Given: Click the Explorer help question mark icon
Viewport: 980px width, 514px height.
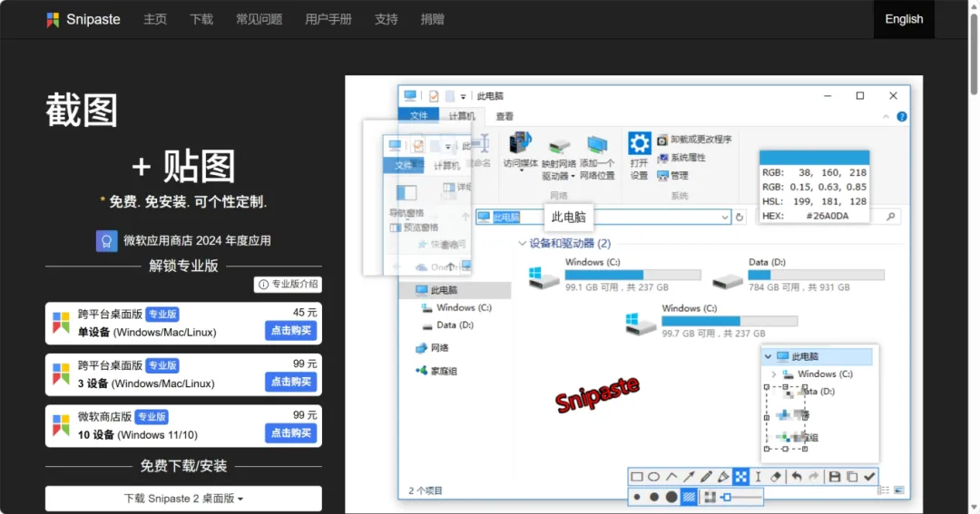Looking at the screenshot, I should coord(902,117).
